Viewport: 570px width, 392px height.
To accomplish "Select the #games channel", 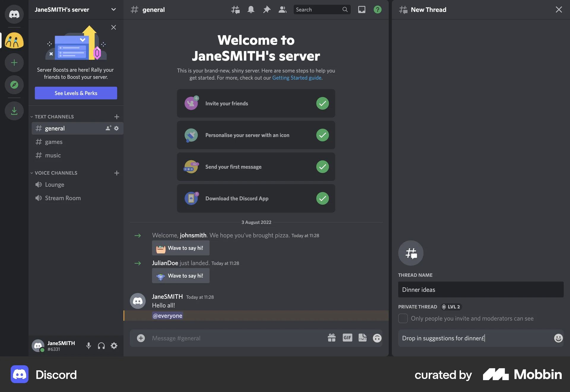I will coord(53,142).
